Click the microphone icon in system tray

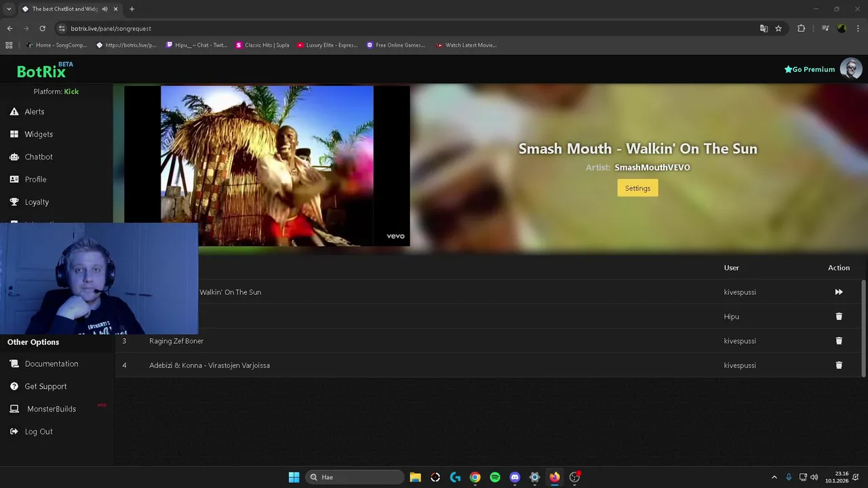[x=789, y=477]
